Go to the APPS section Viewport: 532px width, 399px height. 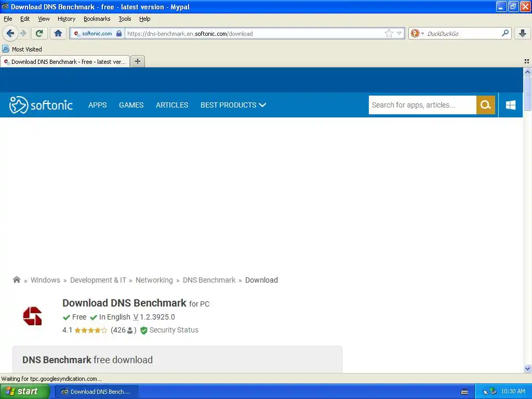click(x=97, y=105)
